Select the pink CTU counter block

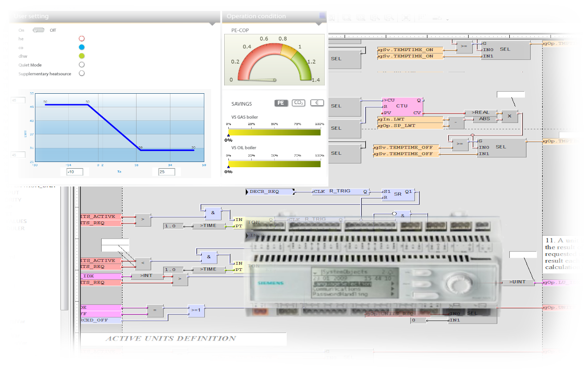coord(402,106)
